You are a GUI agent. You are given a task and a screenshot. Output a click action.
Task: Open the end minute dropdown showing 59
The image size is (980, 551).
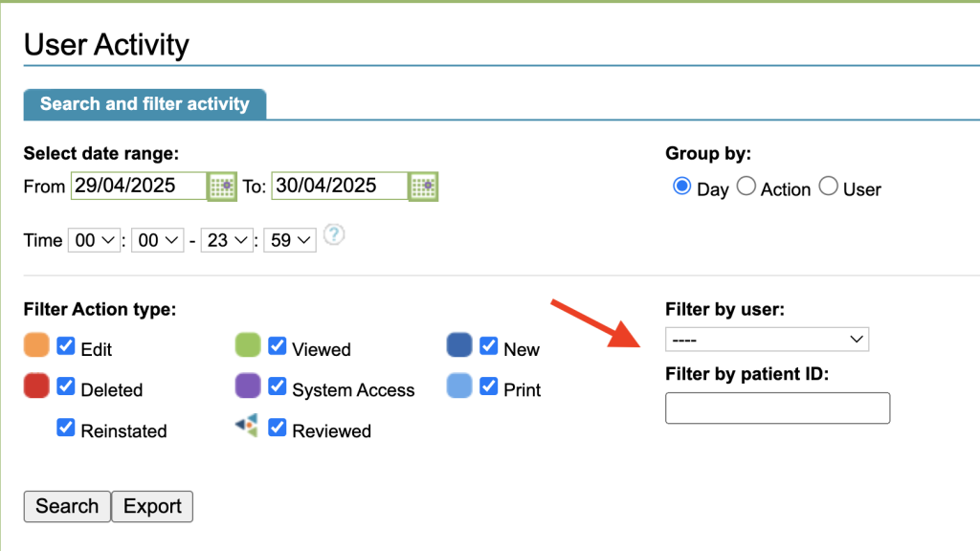[291, 241]
